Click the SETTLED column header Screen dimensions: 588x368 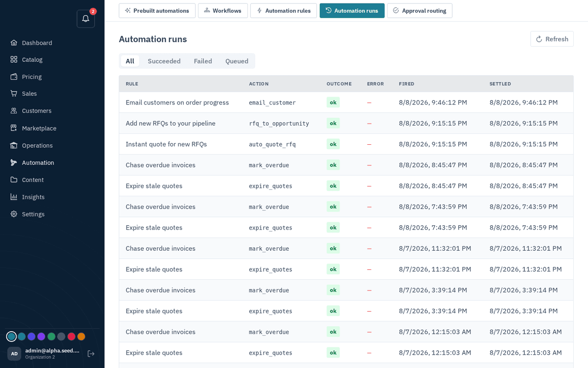click(500, 84)
